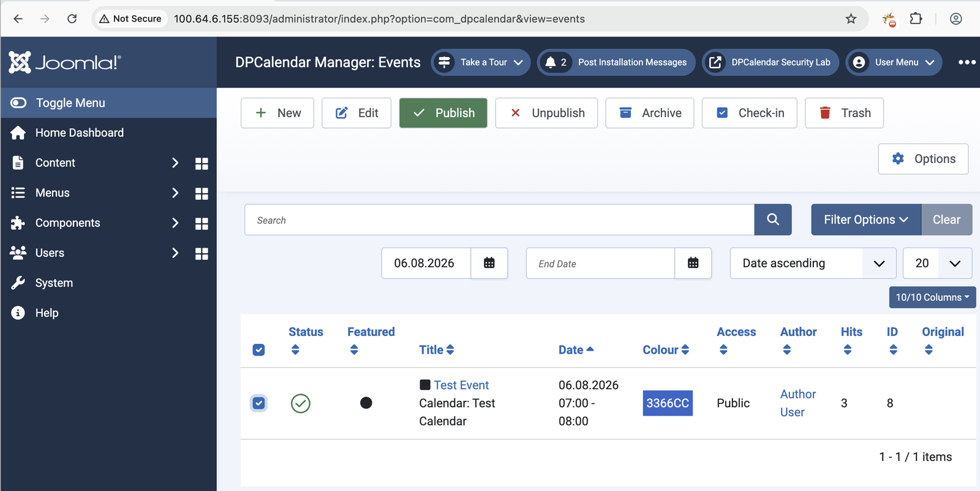Open the 10/10 Columns dropdown

[932, 297]
